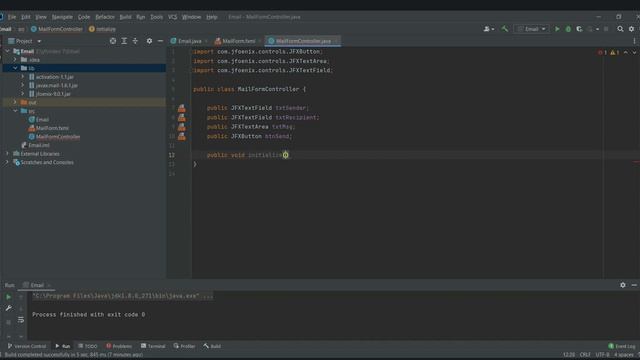Viewport: 640px width, 360px height.
Task: Click the warning count indicator in editor
Action: click(x=615, y=53)
